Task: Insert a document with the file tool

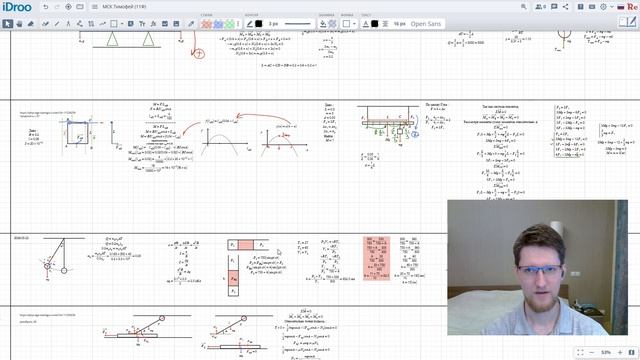Action: point(176,24)
